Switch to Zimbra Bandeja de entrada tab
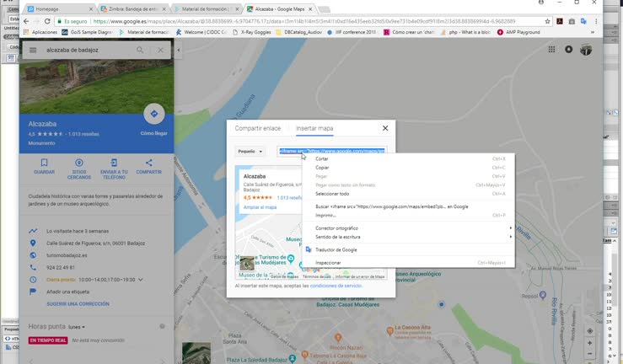 pos(133,8)
